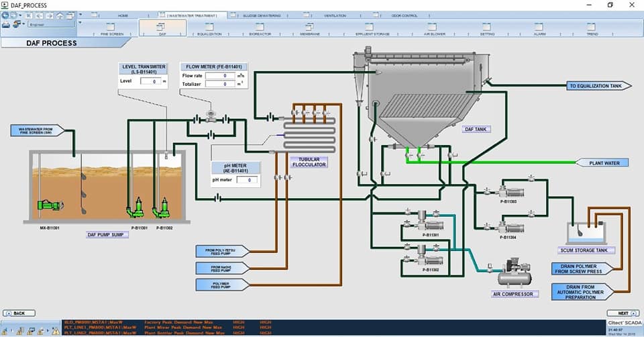Open the FINE SCREEN page
644x337 pixels.
(112, 29)
